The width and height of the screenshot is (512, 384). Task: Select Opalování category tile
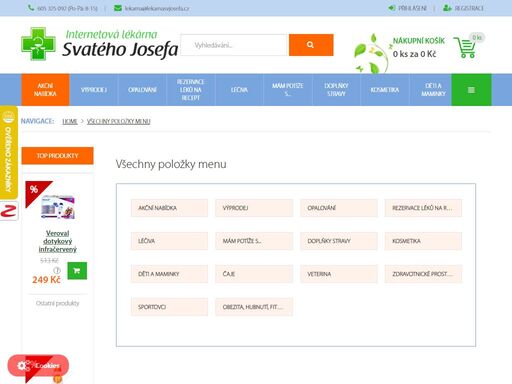(x=339, y=208)
